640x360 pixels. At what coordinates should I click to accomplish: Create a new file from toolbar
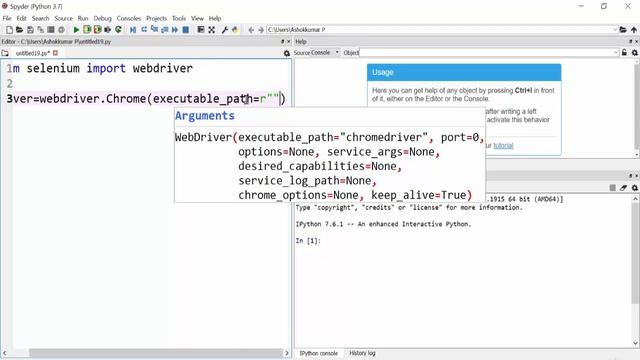click(9, 30)
